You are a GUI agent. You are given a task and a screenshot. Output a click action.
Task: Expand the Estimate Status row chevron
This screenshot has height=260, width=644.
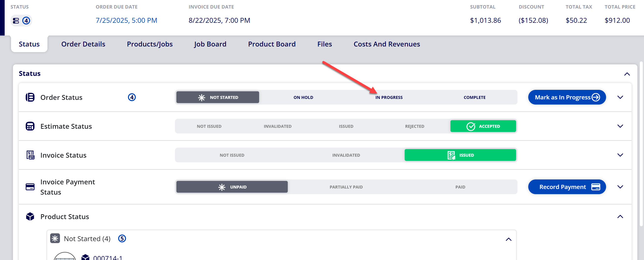coord(620,126)
